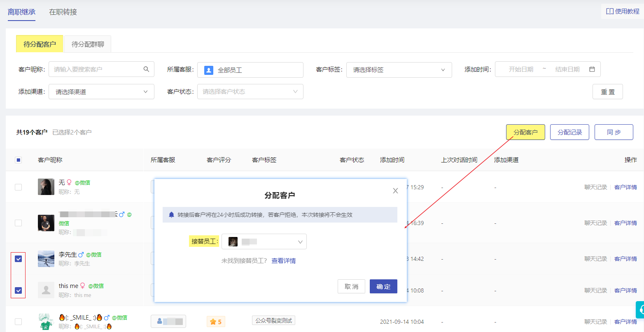Open 聊天记录 for this me
Screen dimensions: 644x332
pyautogui.click(x=596, y=290)
